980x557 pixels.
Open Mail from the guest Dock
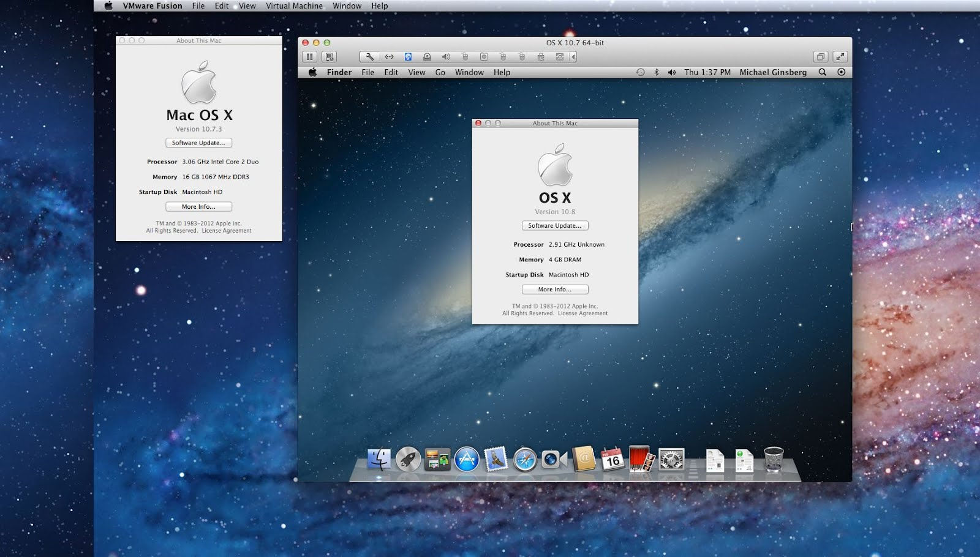pyautogui.click(x=496, y=459)
